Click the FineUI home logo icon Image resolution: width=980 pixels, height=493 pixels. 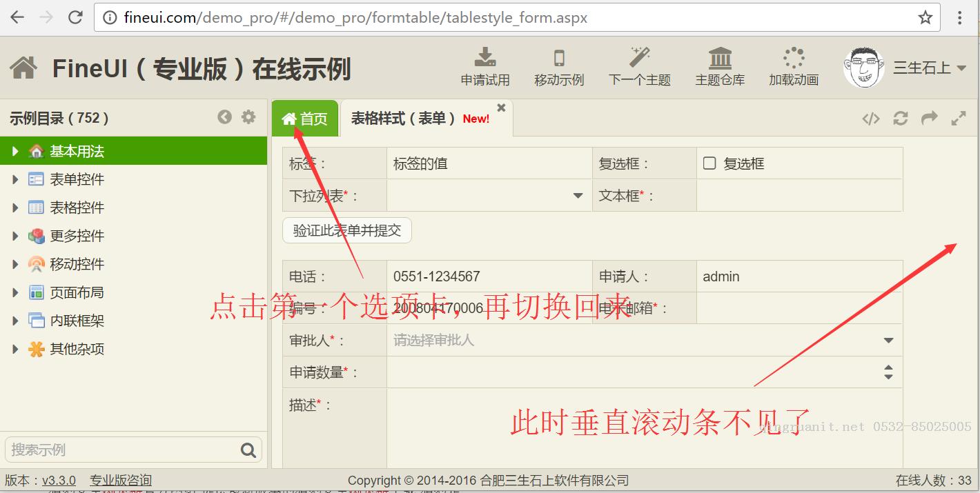(x=23, y=68)
